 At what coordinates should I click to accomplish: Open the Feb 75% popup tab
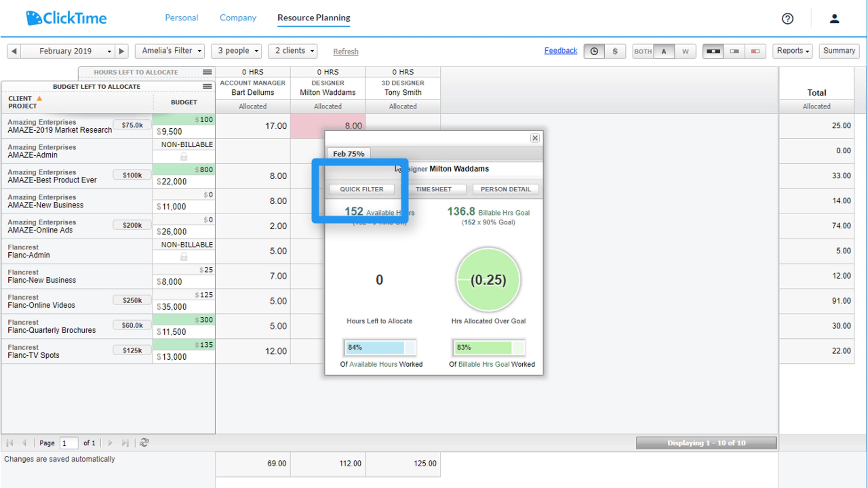(348, 154)
